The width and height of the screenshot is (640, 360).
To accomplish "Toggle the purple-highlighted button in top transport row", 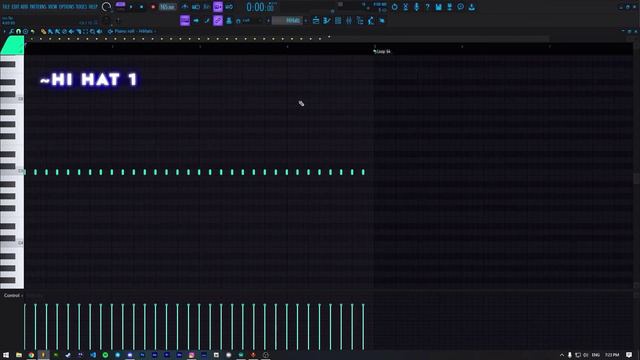I will pos(218,7).
